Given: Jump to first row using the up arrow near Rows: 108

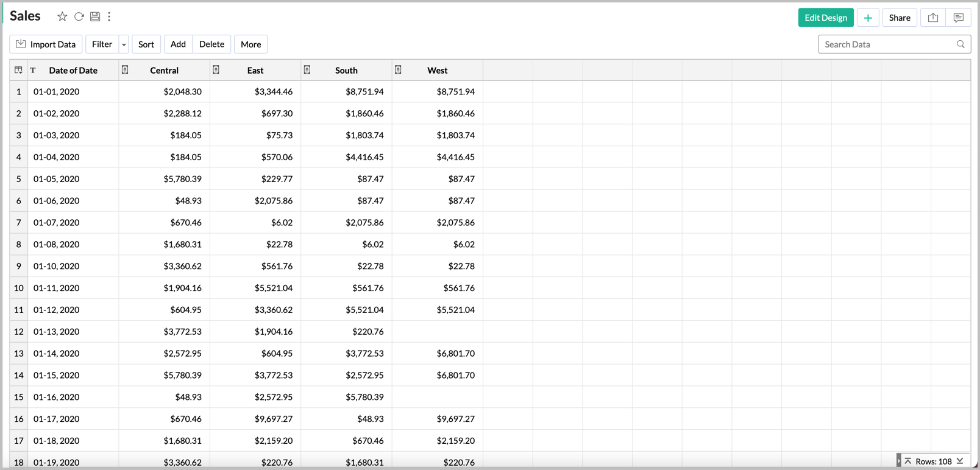Looking at the screenshot, I should [908, 461].
